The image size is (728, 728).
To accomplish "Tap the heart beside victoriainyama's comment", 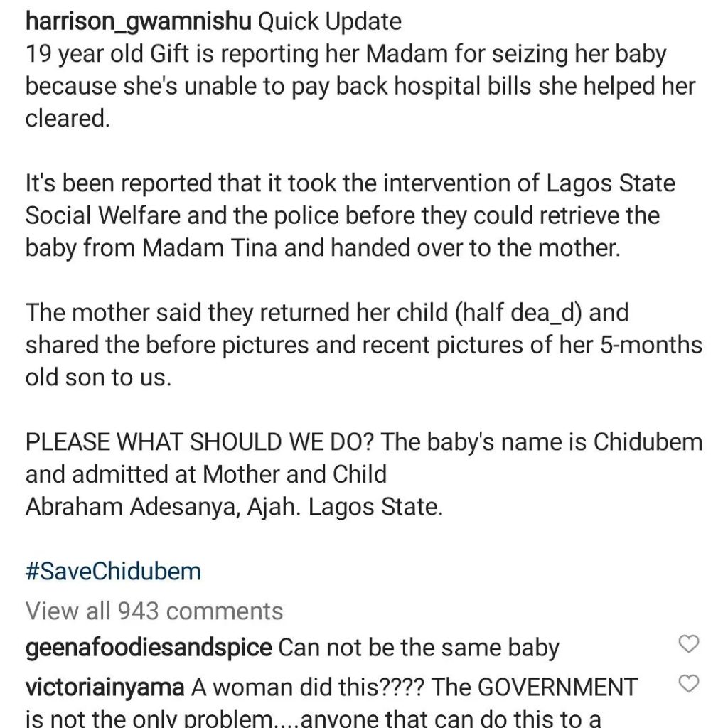I will point(688,685).
